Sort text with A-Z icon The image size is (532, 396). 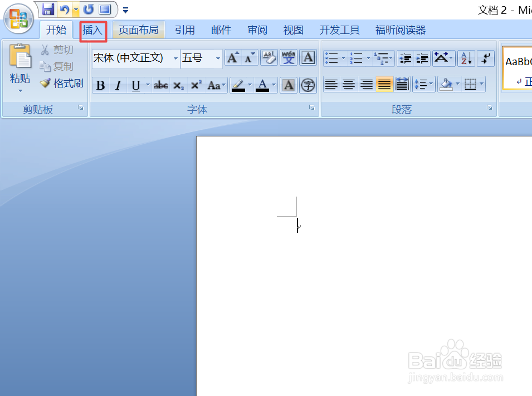tap(466, 58)
